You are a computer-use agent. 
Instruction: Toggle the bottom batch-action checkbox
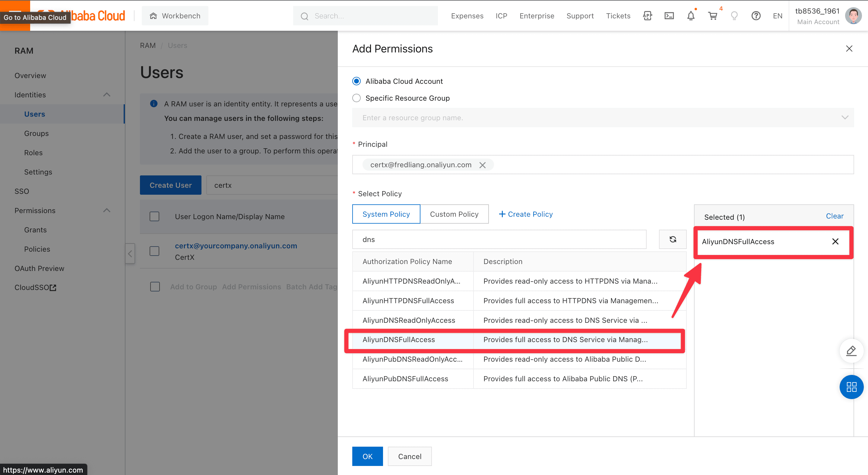(x=155, y=287)
